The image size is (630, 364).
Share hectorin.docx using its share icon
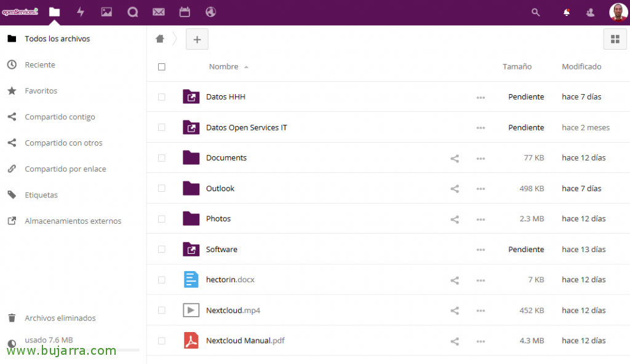(455, 280)
